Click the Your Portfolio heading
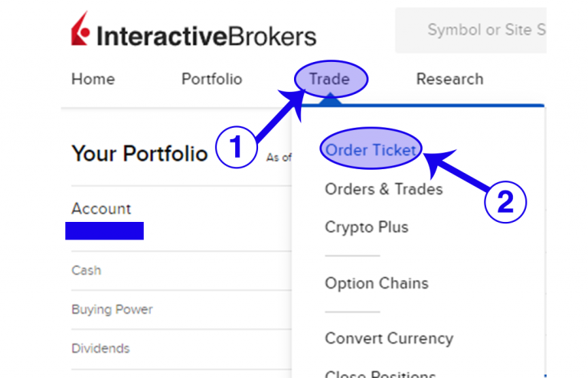 [139, 153]
